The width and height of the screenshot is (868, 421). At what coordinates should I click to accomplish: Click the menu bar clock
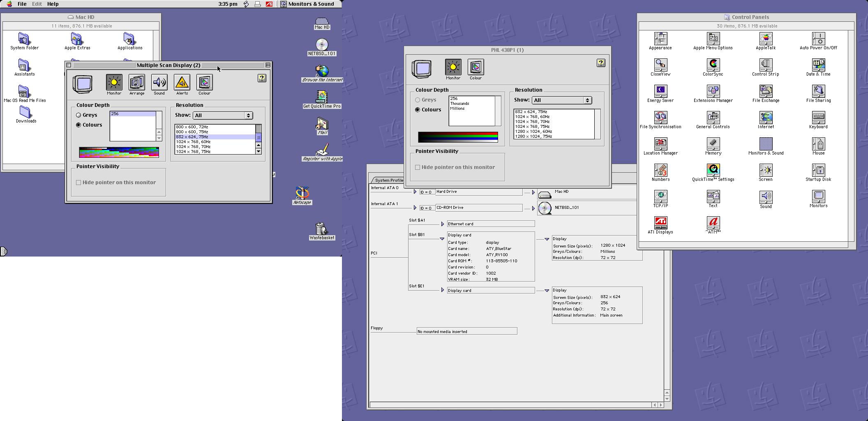[x=228, y=4]
